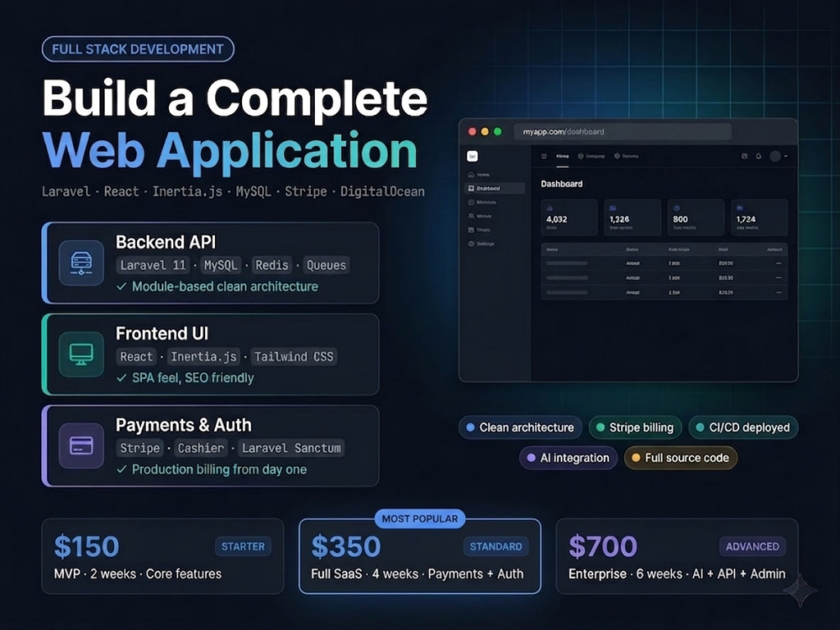This screenshot has height=630, width=840.
Task: Click the text MVP · 2 weeks · Core features
Action: coord(138,574)
